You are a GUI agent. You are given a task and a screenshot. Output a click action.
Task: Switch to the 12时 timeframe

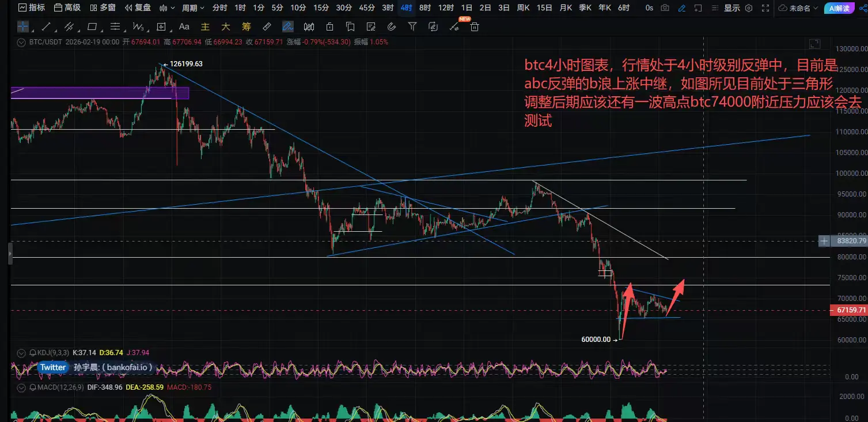(x=446, y=8)
